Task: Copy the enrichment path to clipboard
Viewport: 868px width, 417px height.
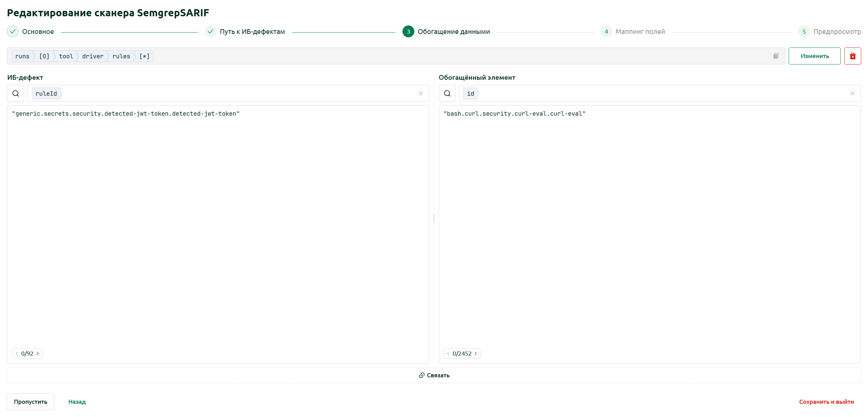Action: pos(776,56)
